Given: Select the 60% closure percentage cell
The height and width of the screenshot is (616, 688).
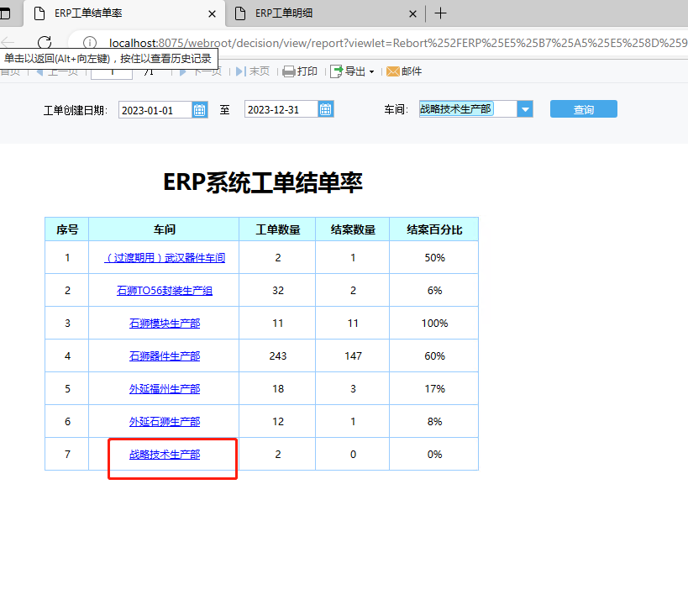Looking at the screenshot, I should (434, 356).
